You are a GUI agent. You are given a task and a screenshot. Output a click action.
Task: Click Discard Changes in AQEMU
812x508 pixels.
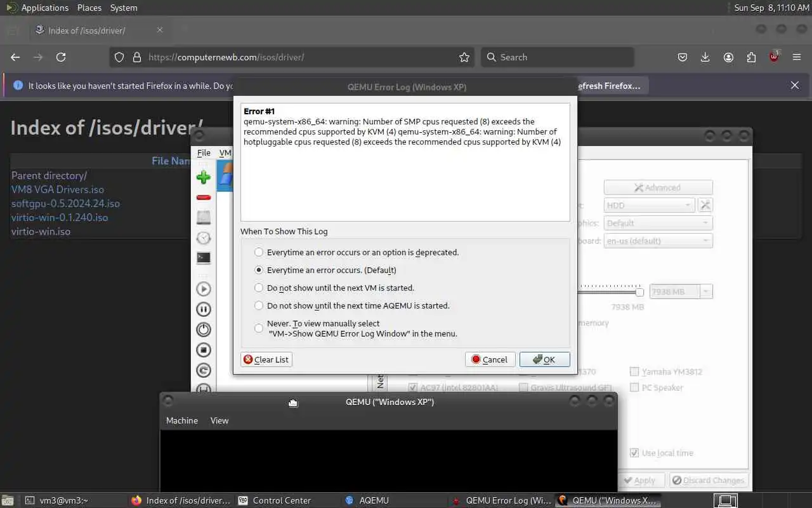[x=709, y=481]
